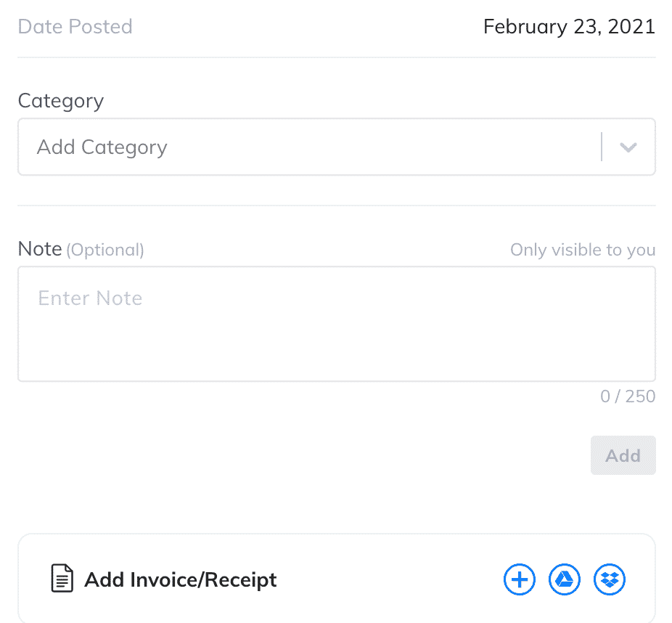This screenshot has width=672, height=623.
Task: Click the Date Posted label
Action: pyautogui.click(x=75, y=27)
